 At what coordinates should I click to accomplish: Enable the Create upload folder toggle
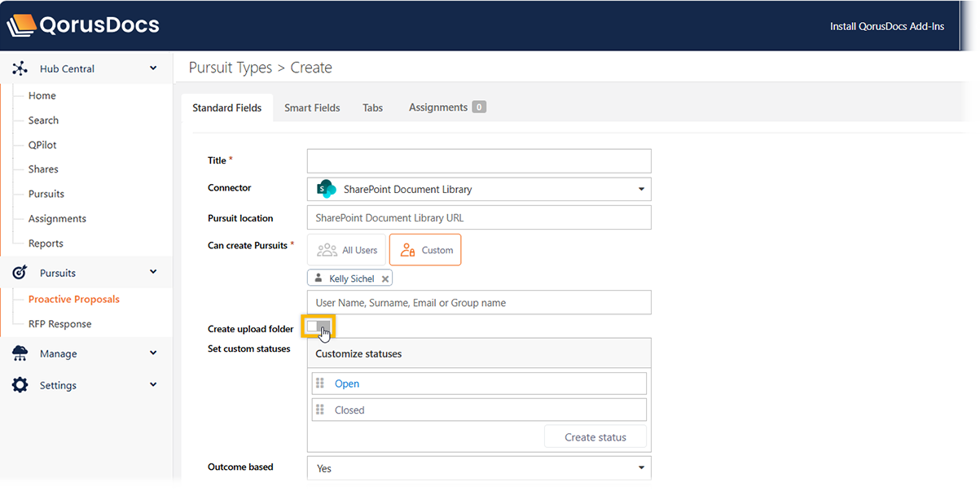point(318,327)
